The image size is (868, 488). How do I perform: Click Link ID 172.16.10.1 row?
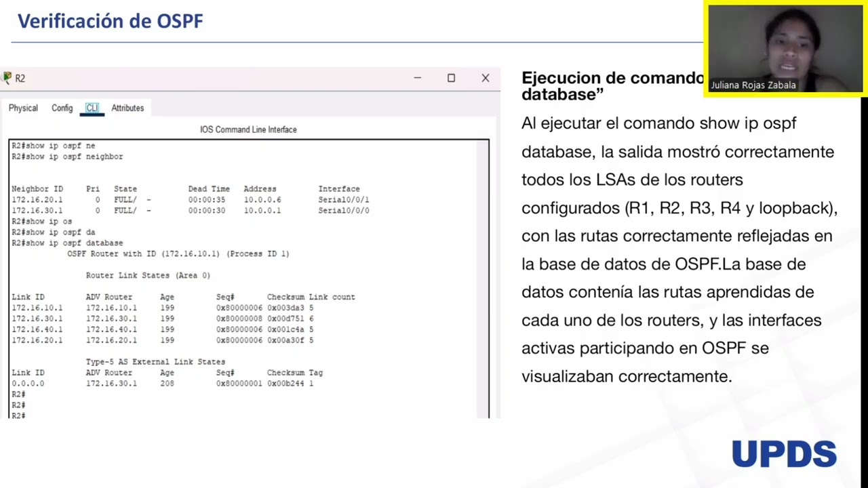point(163,308)
